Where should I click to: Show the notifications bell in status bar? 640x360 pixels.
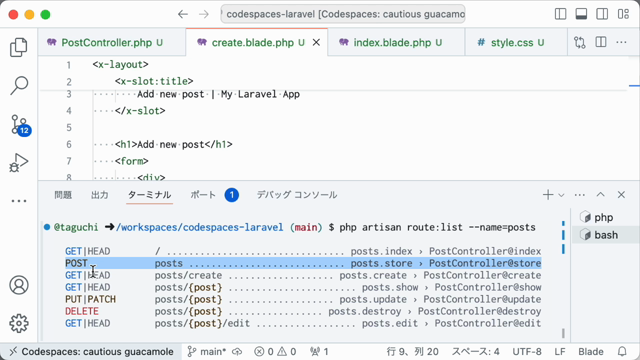(x=622, y=351)
